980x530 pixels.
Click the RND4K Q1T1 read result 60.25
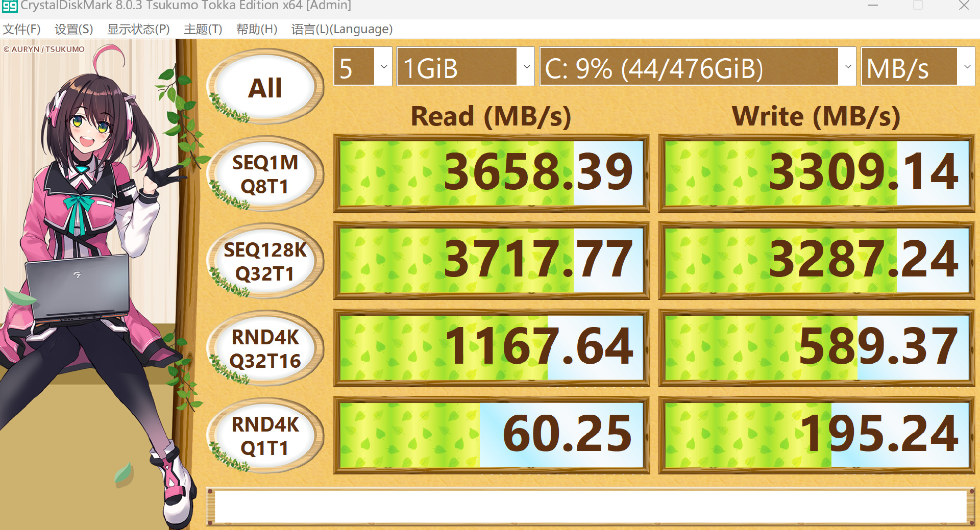491,435
